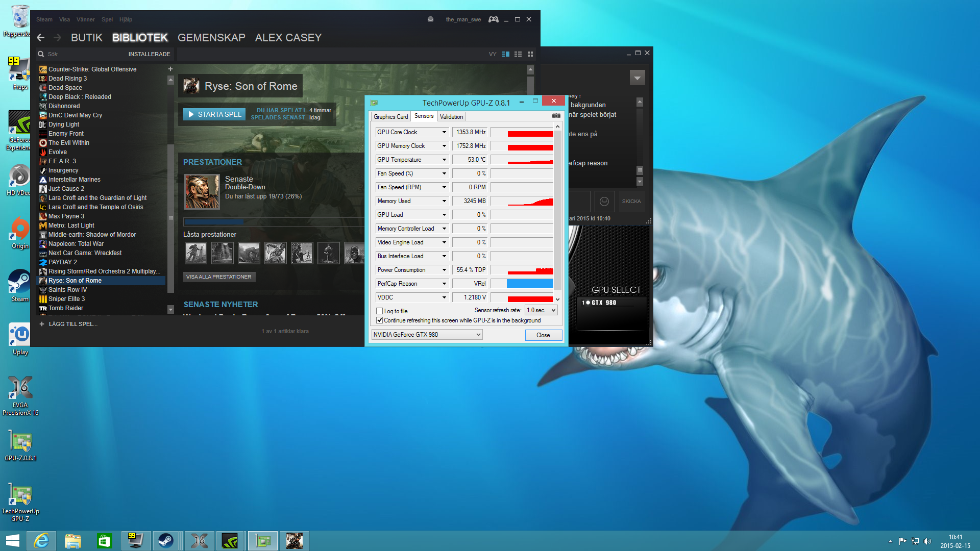
Task: Click the emoticon button in chat window
Action: (x=604, y=202)
